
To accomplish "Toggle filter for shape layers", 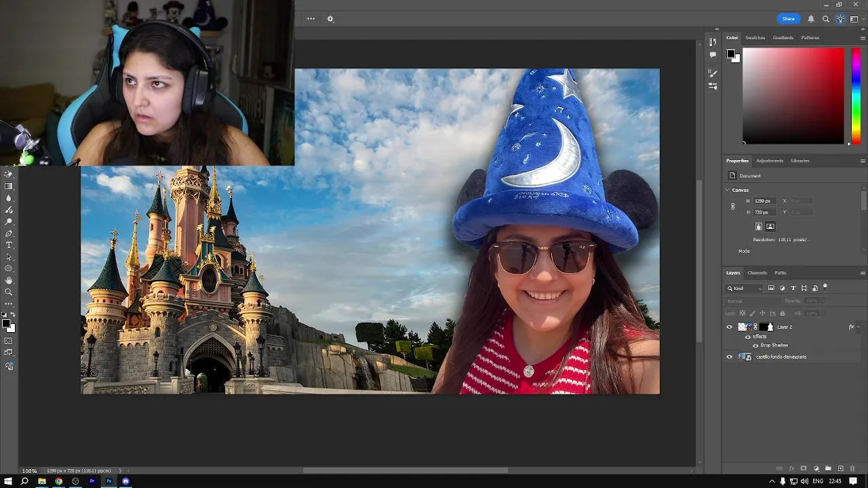I will pyautogui.click(x=804, y=288).
